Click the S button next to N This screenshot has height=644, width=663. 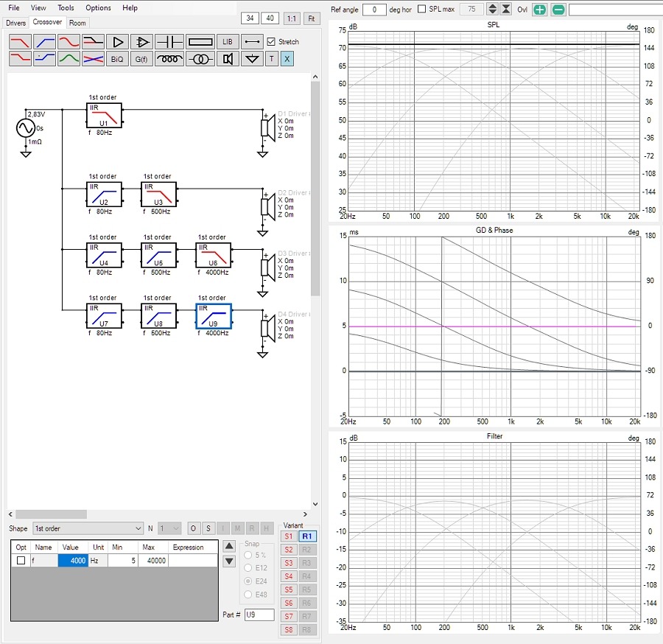tap(208, 528)
